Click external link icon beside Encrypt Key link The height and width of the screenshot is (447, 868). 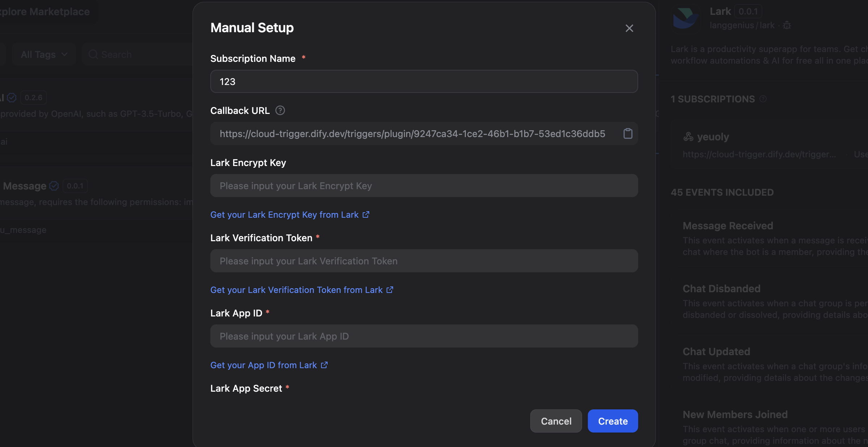[x=366, y=214]
